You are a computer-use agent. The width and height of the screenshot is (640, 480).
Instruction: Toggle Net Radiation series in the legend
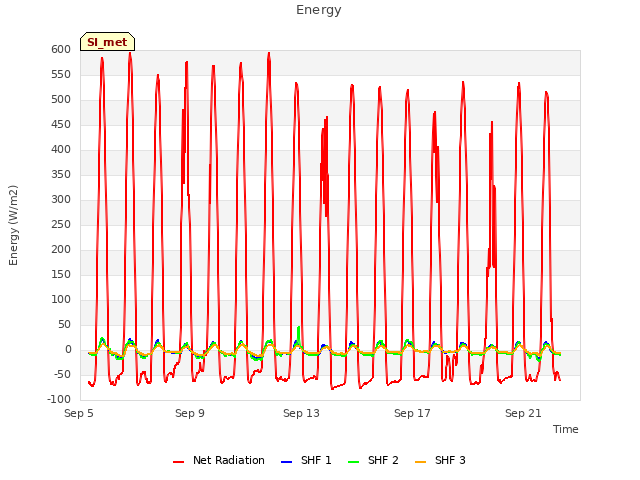pos(218,460)
